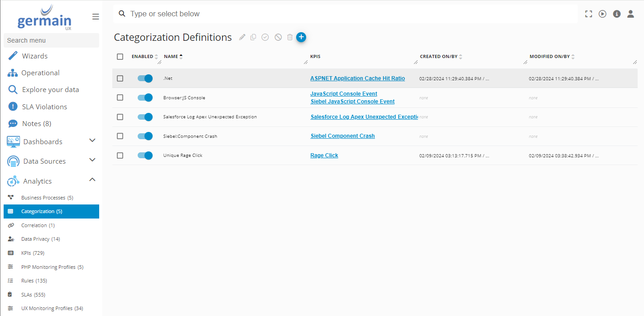Viewport: 644px width, 316px height.
Task: Click the pencil edit icon in toolbar
Action: point(242,37)
